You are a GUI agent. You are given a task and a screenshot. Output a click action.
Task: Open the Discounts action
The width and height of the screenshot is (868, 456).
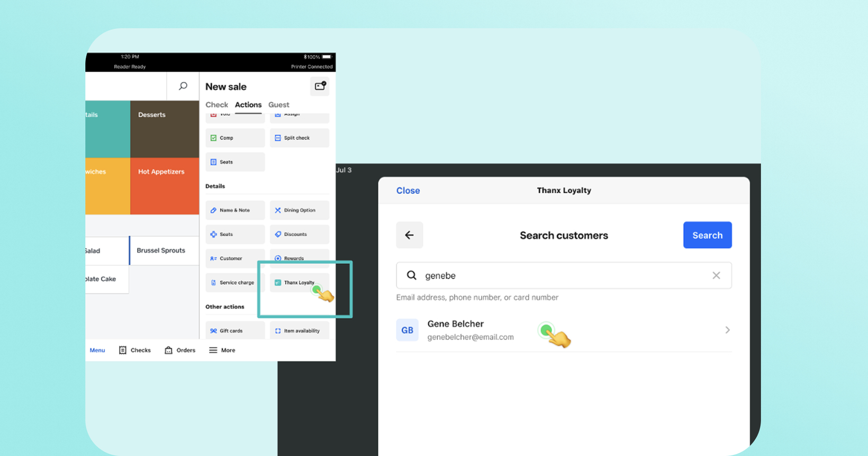[x=300, y=234]
